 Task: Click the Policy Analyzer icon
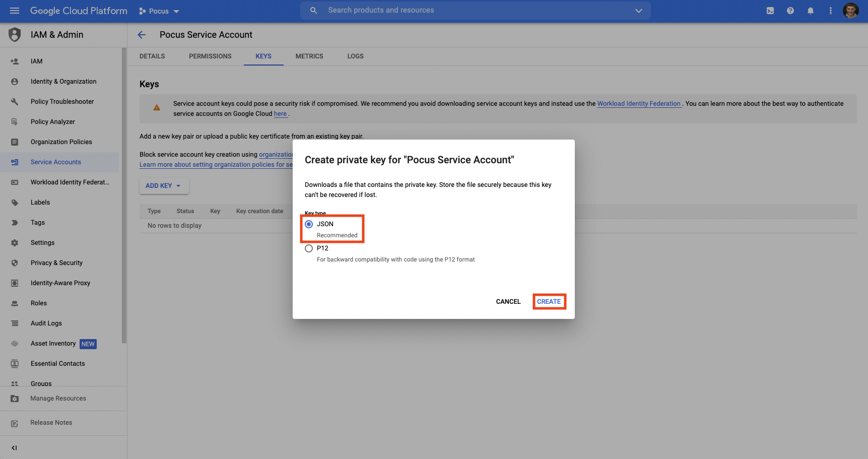tap(15, 122)
